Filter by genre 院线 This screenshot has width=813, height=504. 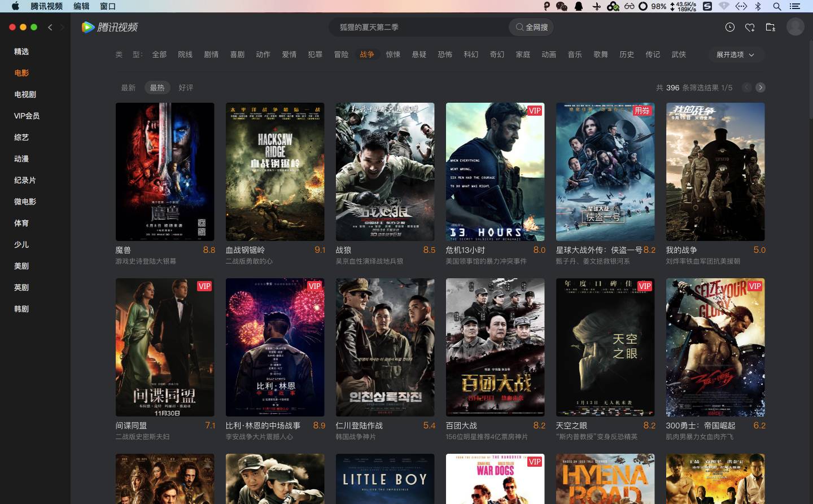pyautogui.click(x=185, y=55)
